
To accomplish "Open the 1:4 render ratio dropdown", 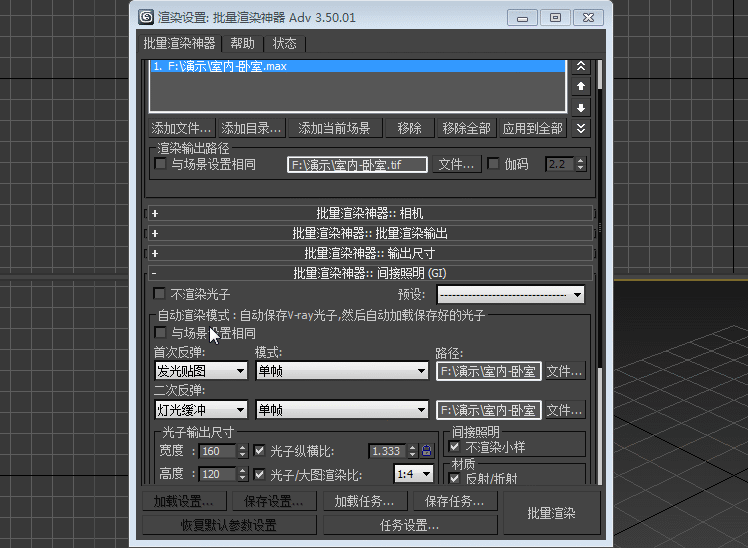I will point(414,474).
